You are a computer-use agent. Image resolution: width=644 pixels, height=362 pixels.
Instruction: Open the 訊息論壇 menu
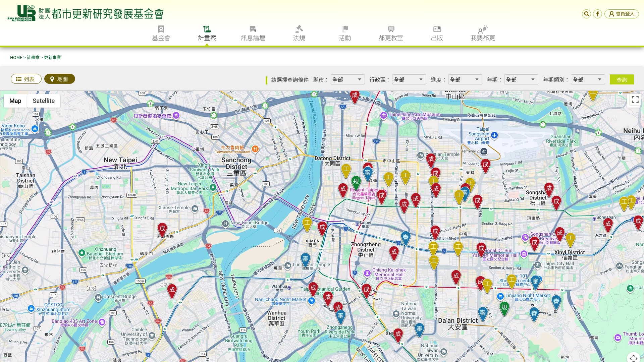253,34
